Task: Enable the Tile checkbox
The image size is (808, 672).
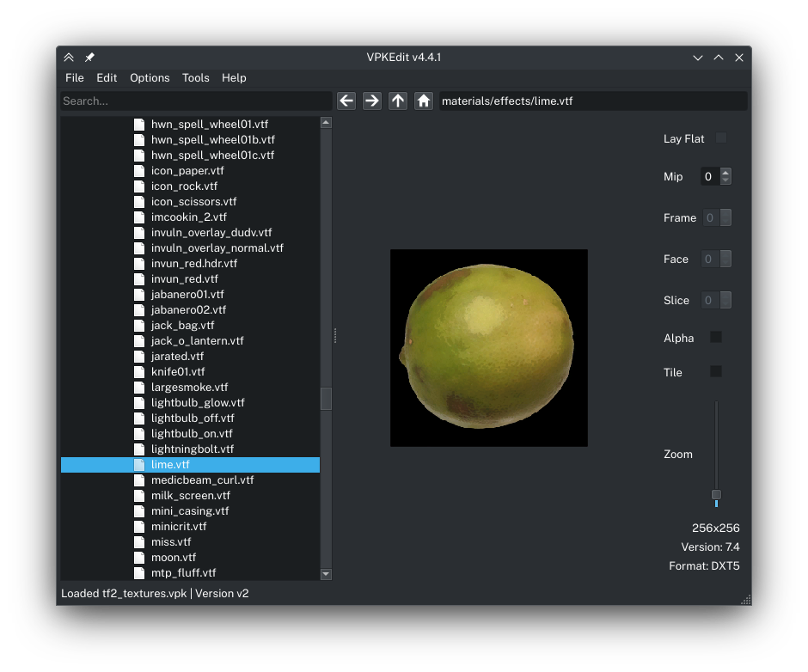Action: [x=716, y=372]
